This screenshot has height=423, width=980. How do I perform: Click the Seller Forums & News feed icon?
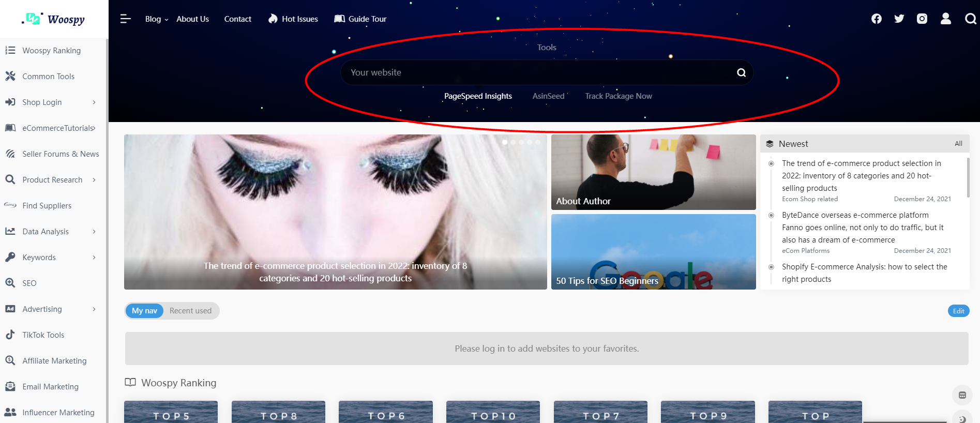click(10, 154)
